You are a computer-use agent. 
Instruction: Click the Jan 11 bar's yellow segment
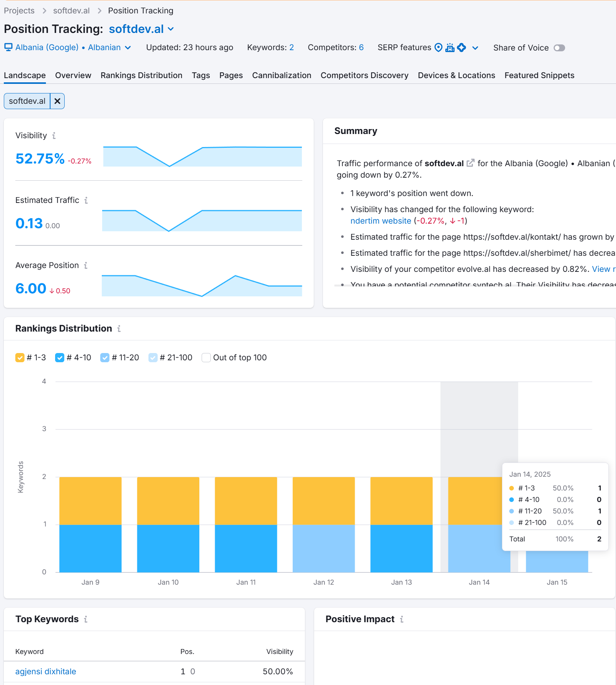tap(246, 501)
